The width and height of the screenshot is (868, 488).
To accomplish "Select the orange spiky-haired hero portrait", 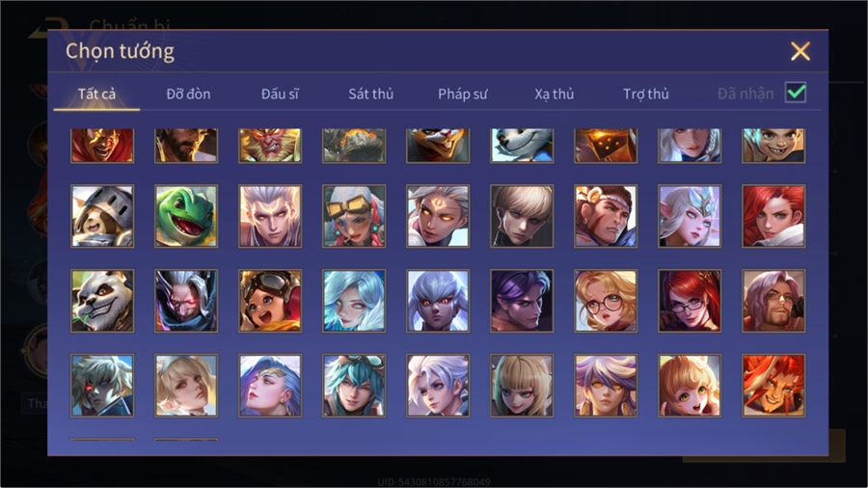I will pyautogui.click(x=773, y=385).
